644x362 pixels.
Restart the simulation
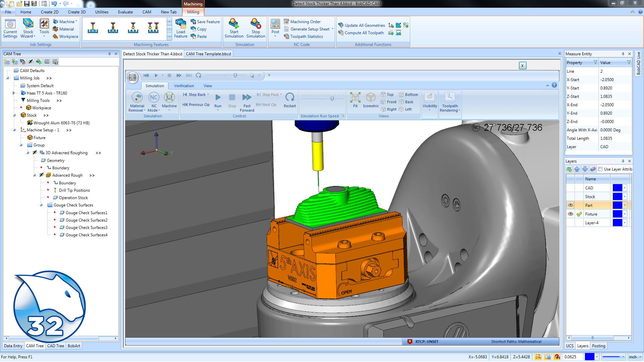(x=289, y=98)
